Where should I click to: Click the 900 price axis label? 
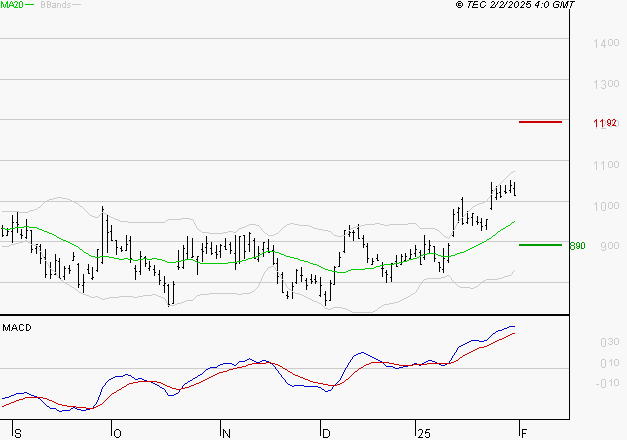(610, 246)
